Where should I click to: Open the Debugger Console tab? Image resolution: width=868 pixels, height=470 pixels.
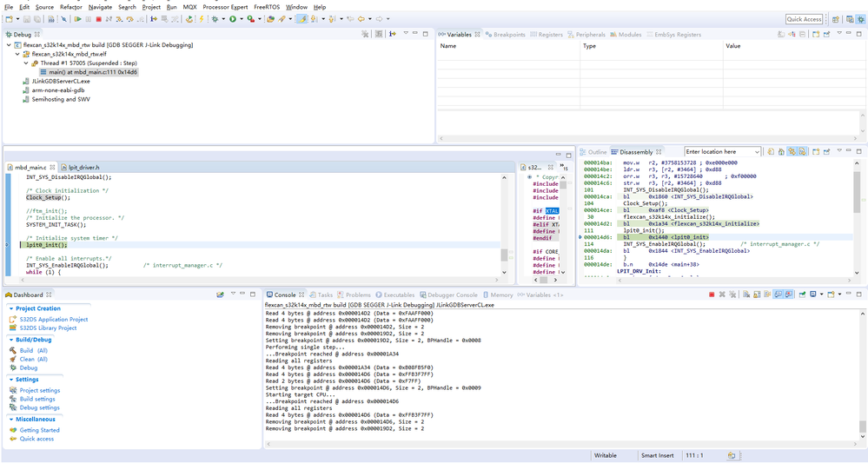(447, 295)
